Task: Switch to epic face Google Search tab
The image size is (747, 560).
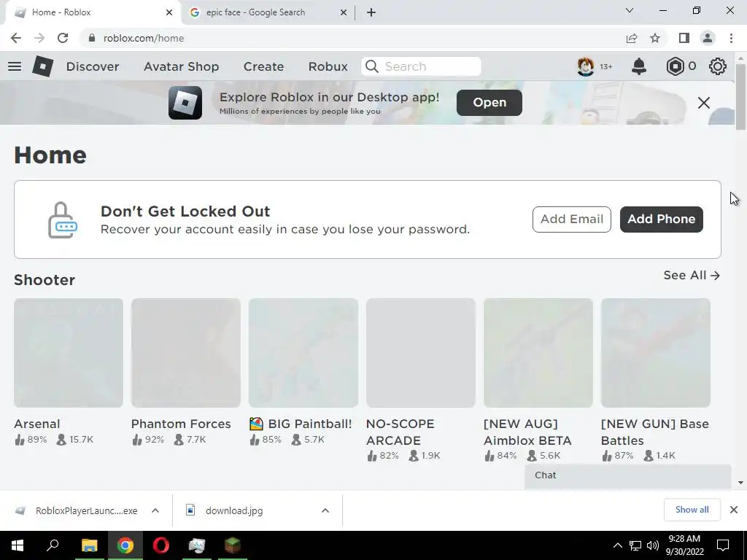Action: (268, 12)
